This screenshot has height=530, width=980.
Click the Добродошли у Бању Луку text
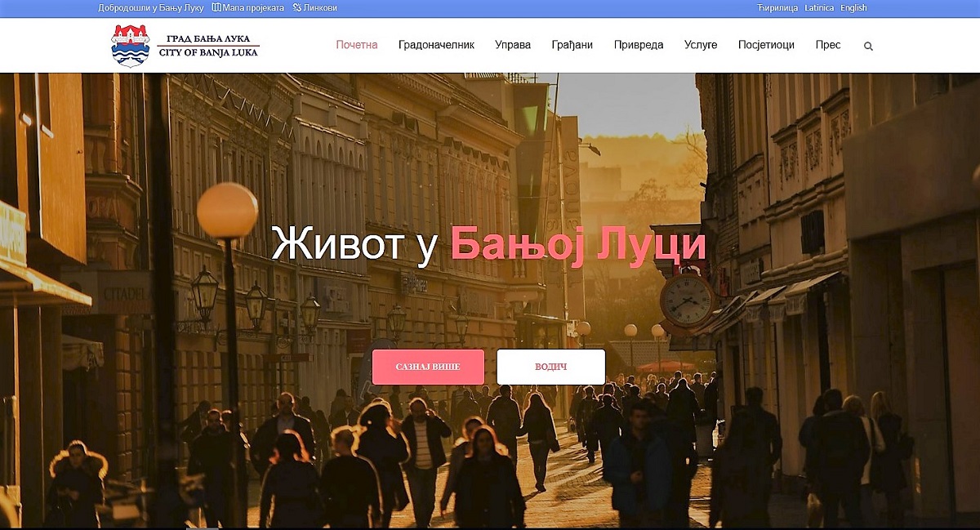pyautogui.click(x=151, y=7)
